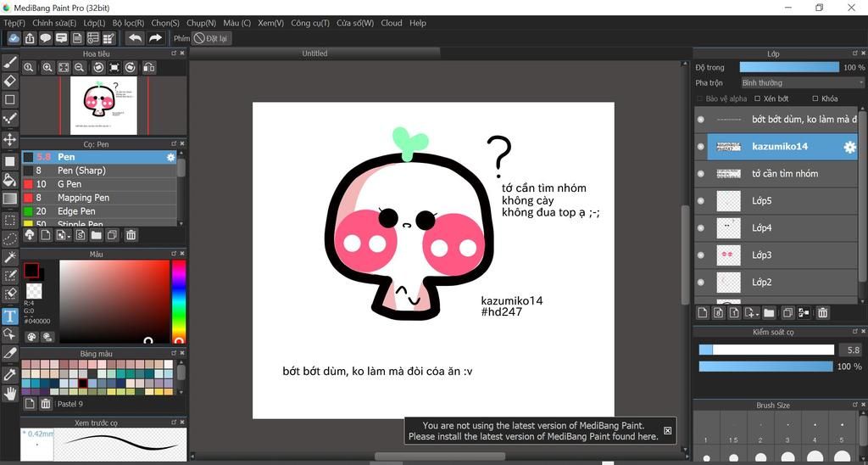The width and height of the screenshot is (868, 465).
Task: Select the Brush tool in left toolbar
Action: point(10,62)
